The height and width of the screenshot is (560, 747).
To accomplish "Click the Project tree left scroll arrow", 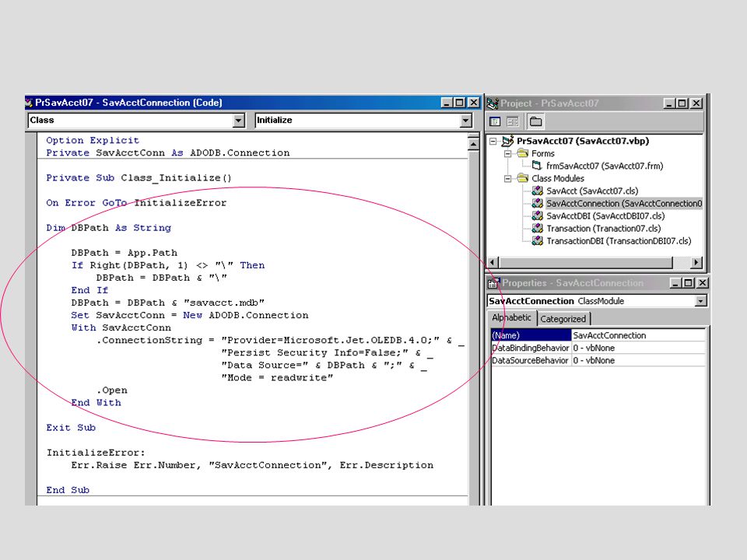I will 493,262.
